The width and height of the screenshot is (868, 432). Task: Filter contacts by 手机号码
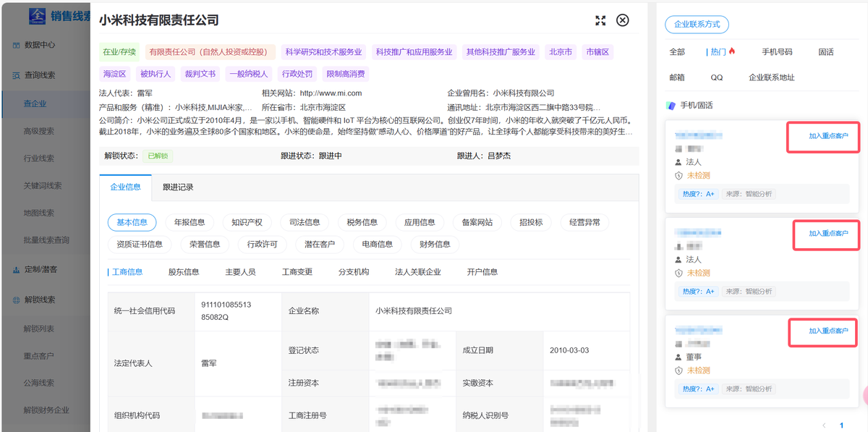click(777, 52)
